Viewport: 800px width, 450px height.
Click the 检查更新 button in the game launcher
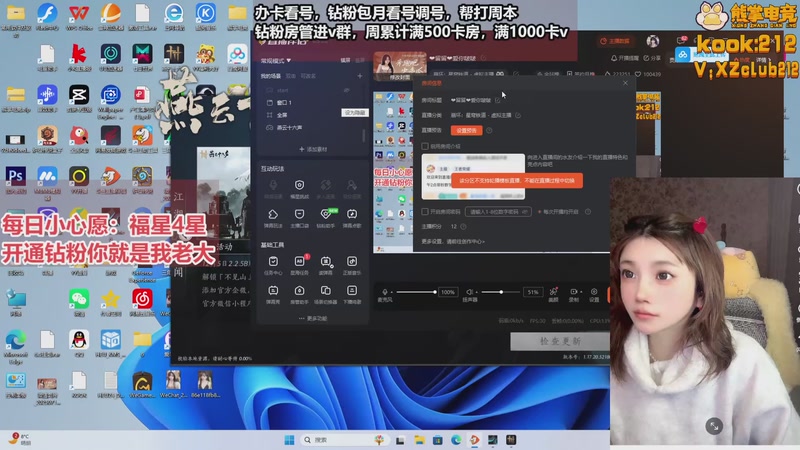pos(560,341)
